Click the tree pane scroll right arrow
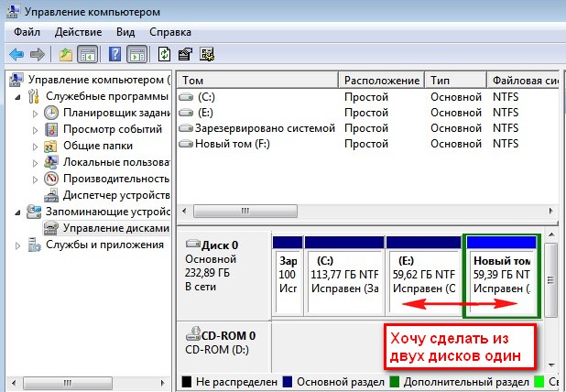This screenshot has width=566, height=392. click(162, 383)
